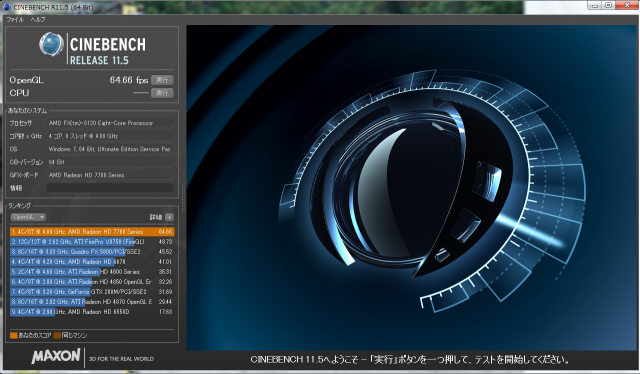
Task: Click the CB version field 64 Bit
Action: coord(110,162)
